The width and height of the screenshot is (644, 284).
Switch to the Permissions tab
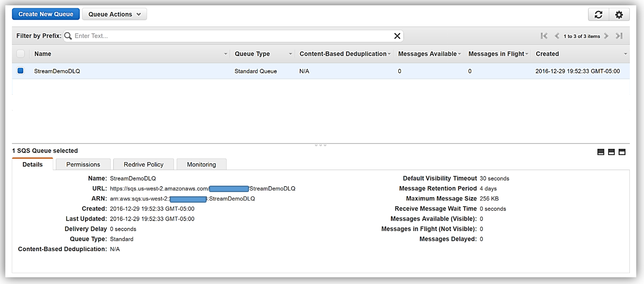83,164
